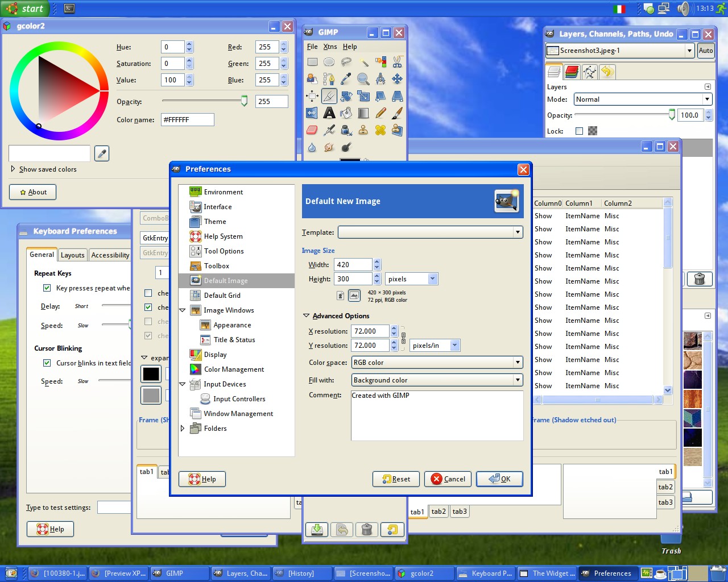Choose the Blend gradient tool
This screenshot has width=728, height=582.
pyautogui.click(x=363, y=113)
